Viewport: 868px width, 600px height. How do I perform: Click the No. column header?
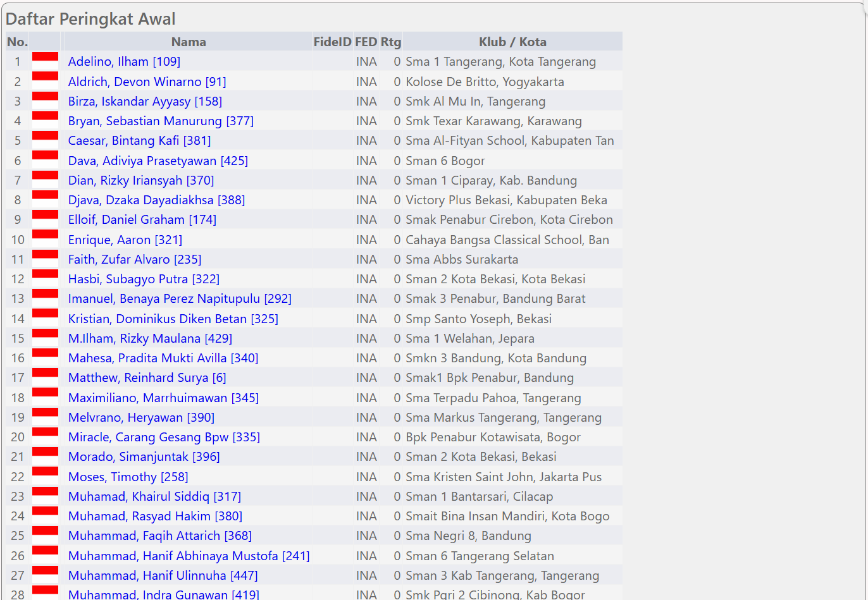click(x=17, y=42)
